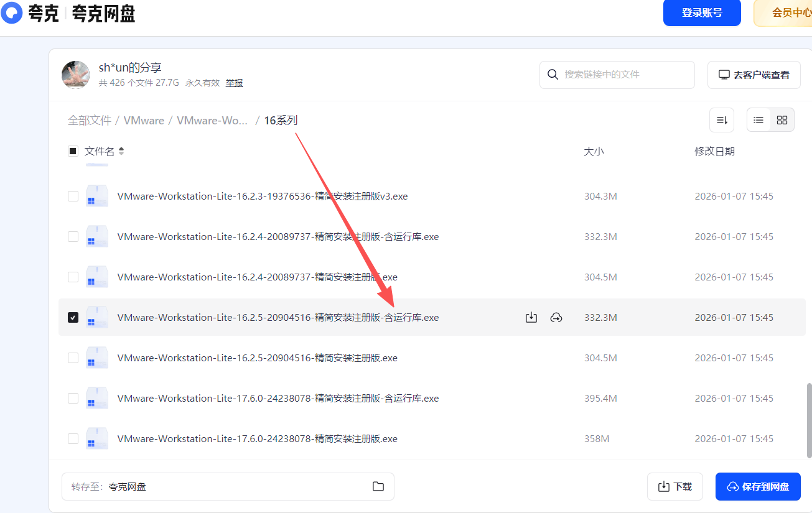Click the search magnifier icon
Screen dimensions: 812x513
pyautogui.click(x=553, y=75)
